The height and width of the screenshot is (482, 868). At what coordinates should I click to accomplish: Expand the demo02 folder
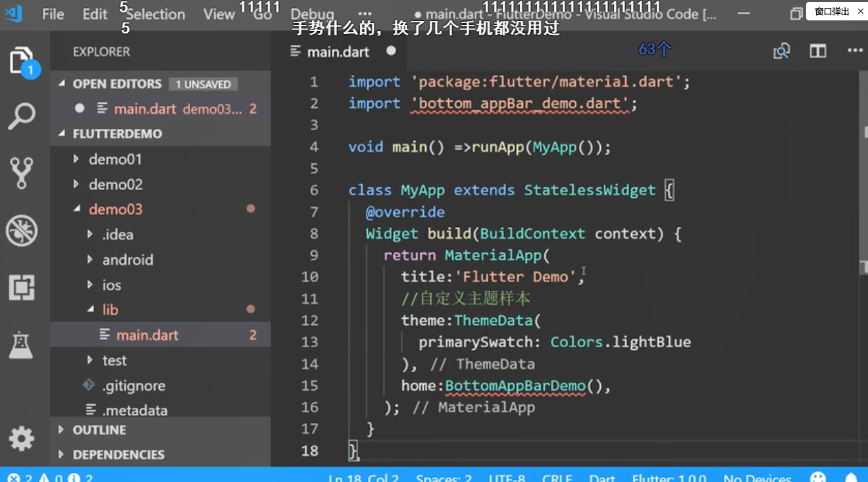pyautogui.click(x=160, y=184)
